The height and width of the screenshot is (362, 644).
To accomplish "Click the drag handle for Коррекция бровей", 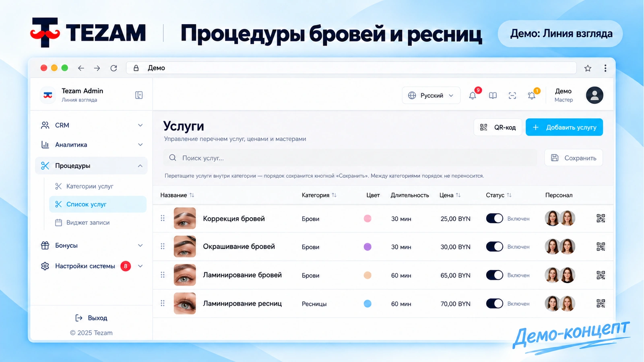I will pyautogui.click(x=163, y=218).
